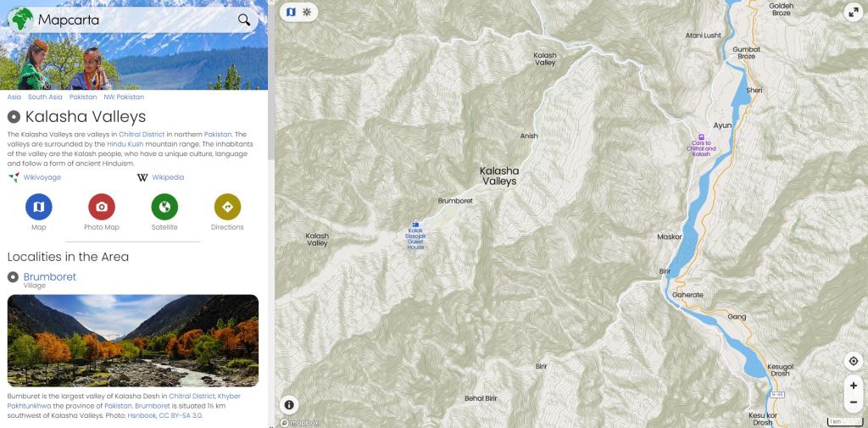Zoom in using the plus button
The width and height of the screenshot is (868, 428).
coord(854,386)
